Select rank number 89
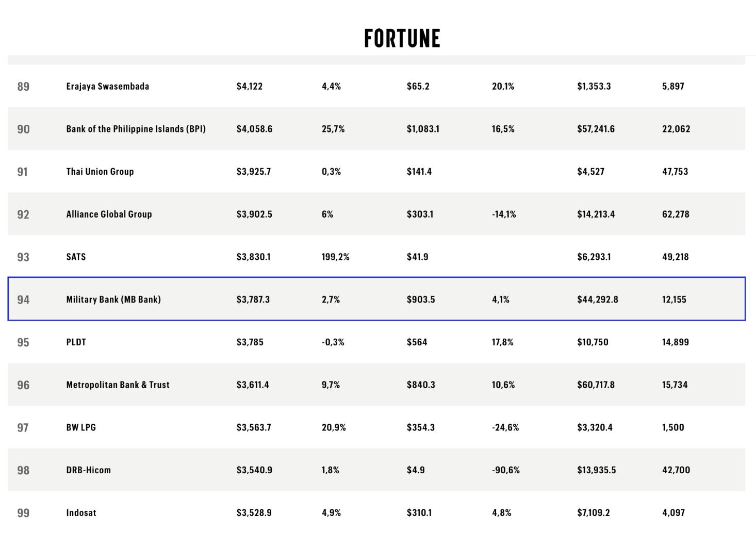 pos(23,87)
